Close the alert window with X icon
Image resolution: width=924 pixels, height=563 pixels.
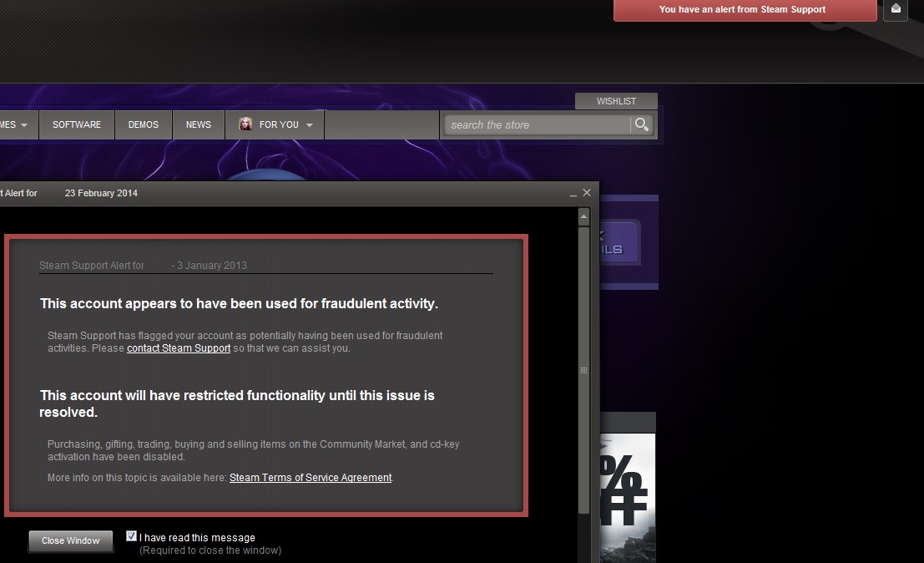pyautogui.click(x=587, y=193)
